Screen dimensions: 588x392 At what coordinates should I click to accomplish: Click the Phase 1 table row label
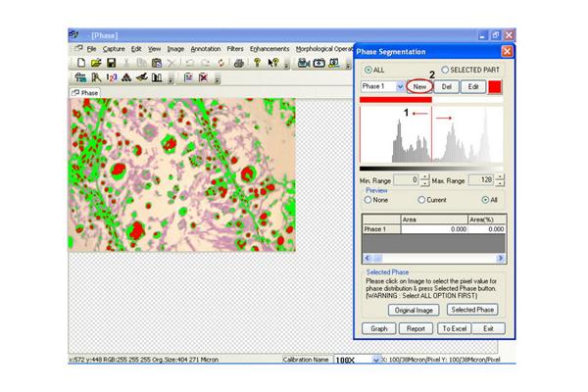[381, 228]
